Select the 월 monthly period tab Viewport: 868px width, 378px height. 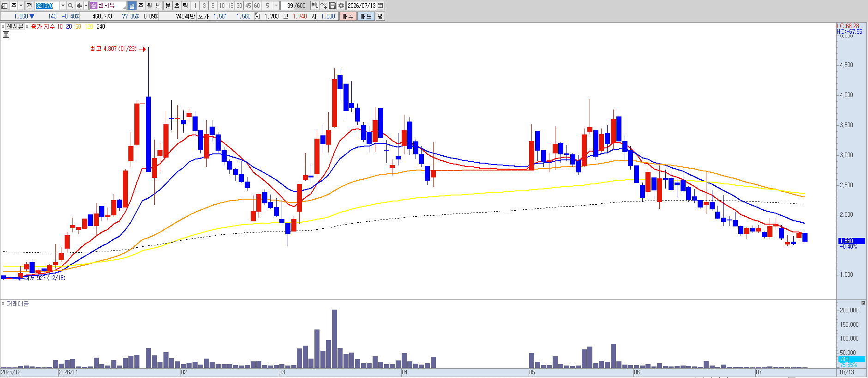point(150,6)
